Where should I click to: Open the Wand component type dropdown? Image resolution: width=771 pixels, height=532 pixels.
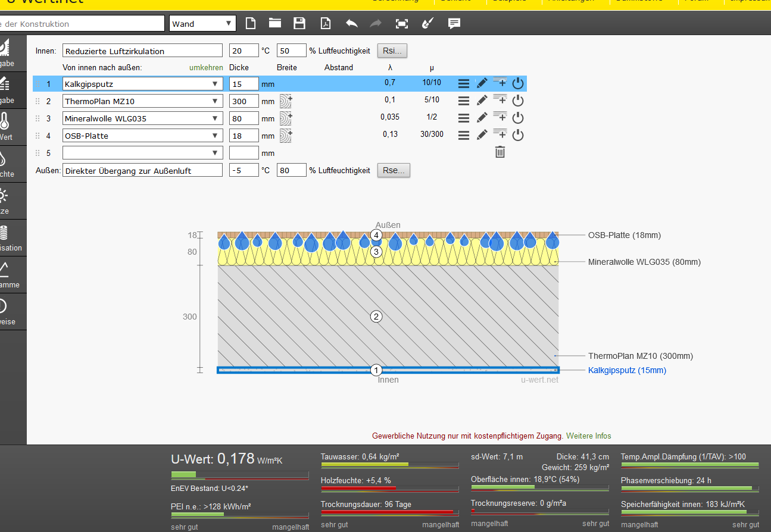[x=202, y=24]
